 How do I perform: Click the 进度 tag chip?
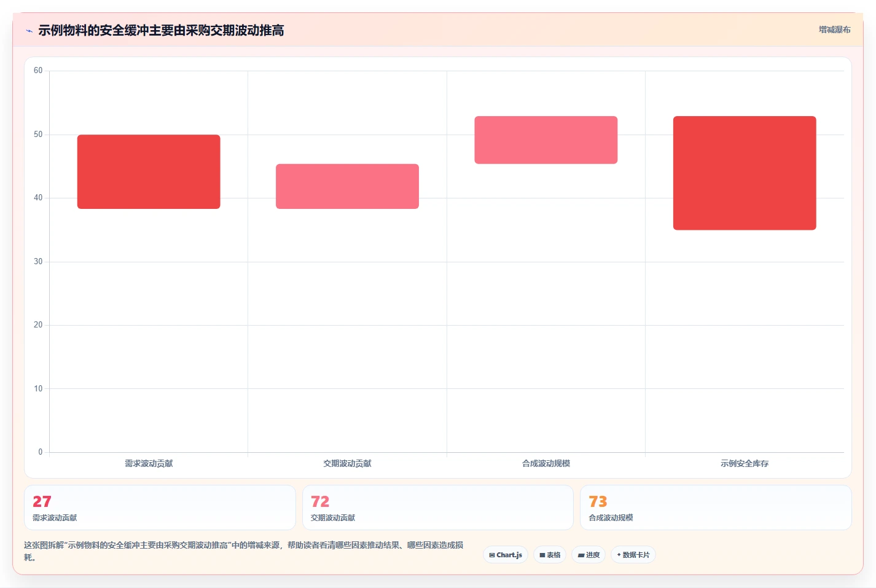tap(589, 555)
